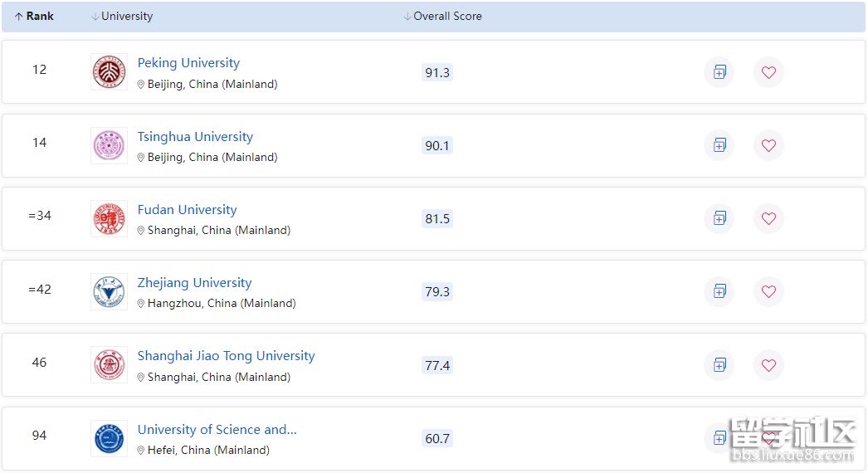This screenshot has width=868, height=473.
Task: Add University of Science and... to compare
Action: pyautogui.click(x=719, y=438)
